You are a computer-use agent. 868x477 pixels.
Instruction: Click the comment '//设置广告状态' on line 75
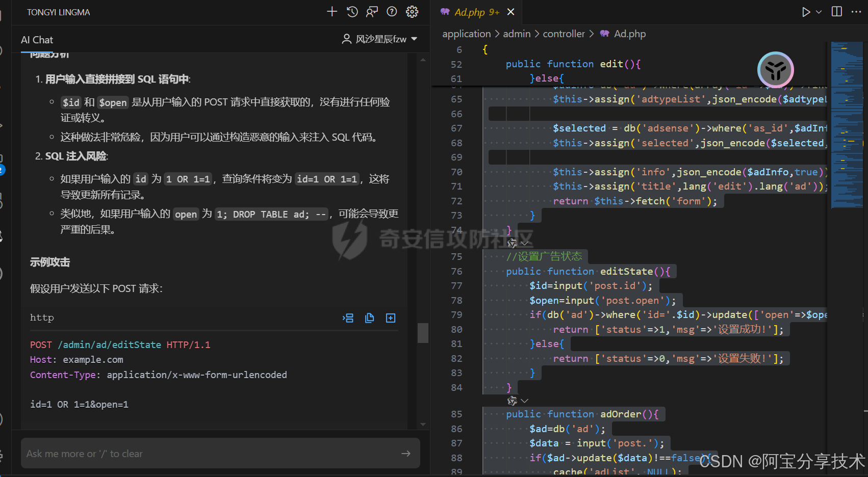(x=544, y=256)
